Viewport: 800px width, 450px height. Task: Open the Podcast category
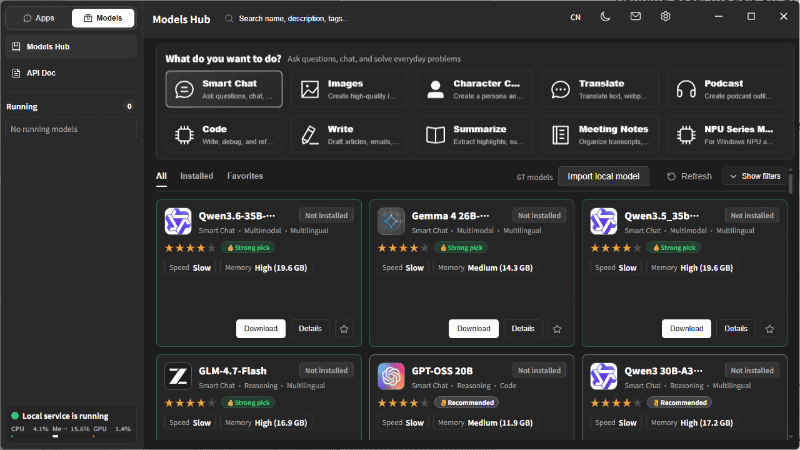click(x=726, y=89)
